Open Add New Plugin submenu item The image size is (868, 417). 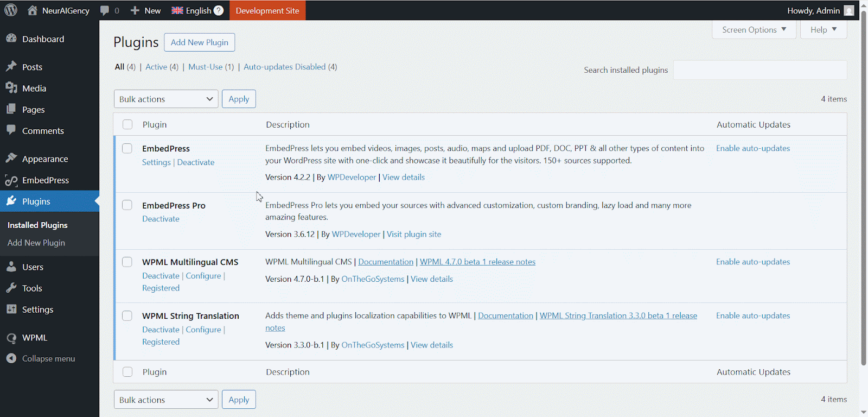click(36, 243)
